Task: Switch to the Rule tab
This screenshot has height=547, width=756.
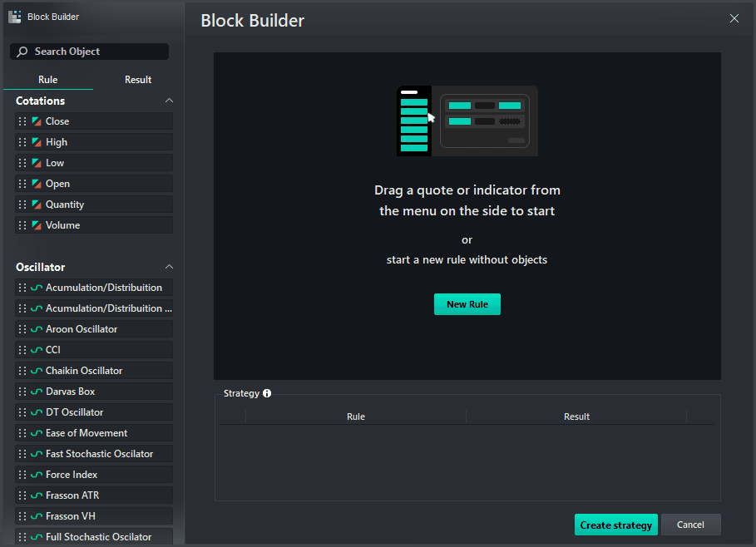Action: 47,80
